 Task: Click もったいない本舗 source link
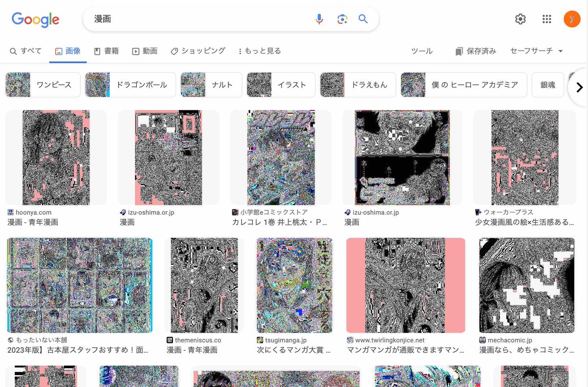(41, 340)
